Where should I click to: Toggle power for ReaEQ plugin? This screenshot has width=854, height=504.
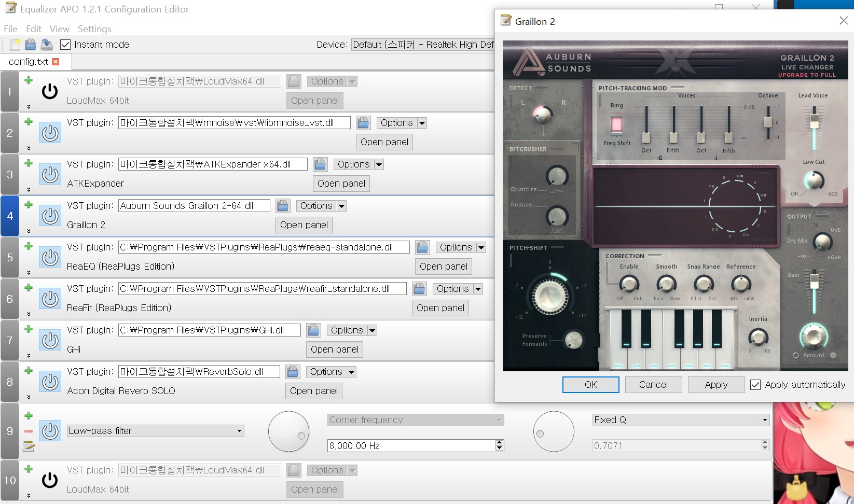point(50,258)
